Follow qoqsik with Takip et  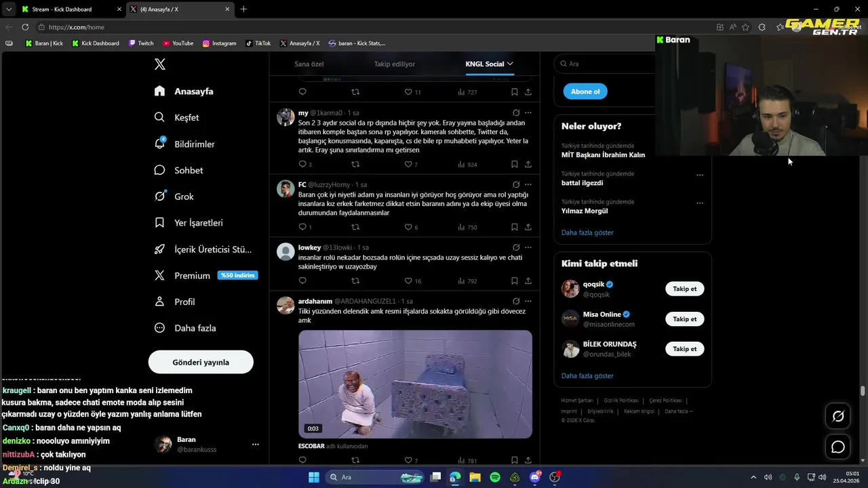click(684, 289)
